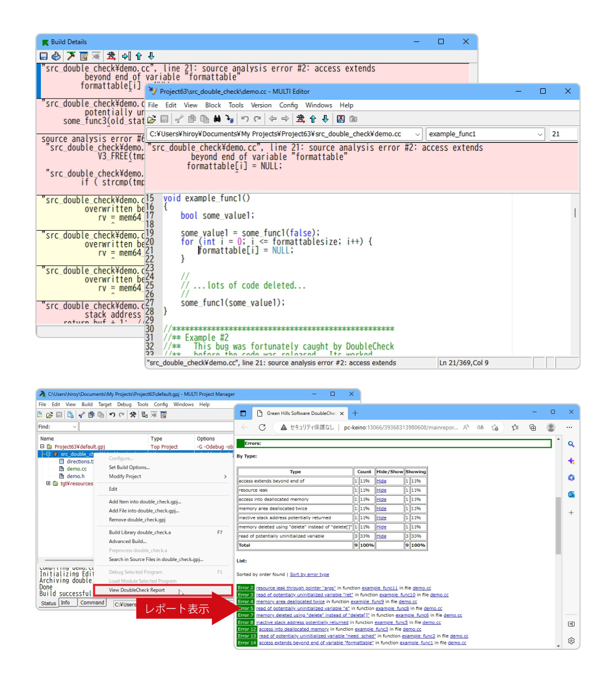This screenshot has height=687, width=616.
Task: Open new browser tab with plus button
Action: point(355,413)
